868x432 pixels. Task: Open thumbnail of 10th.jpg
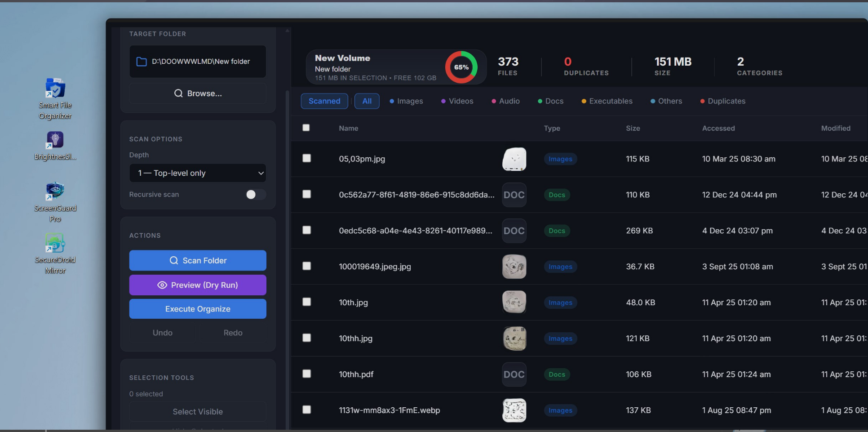[514, 303]
